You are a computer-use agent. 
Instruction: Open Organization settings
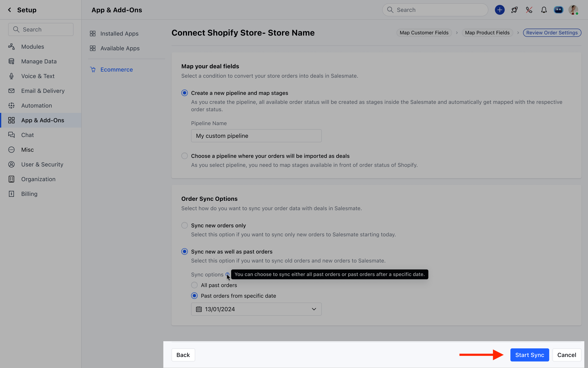click(38, 179)
